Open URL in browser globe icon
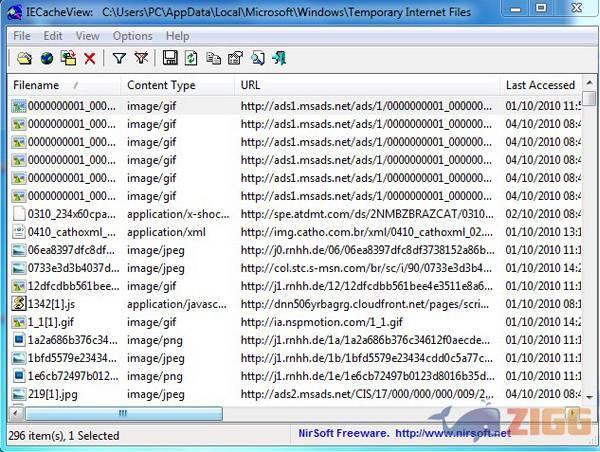The height and width of the screenshot is (452, 600). point(47,59)
